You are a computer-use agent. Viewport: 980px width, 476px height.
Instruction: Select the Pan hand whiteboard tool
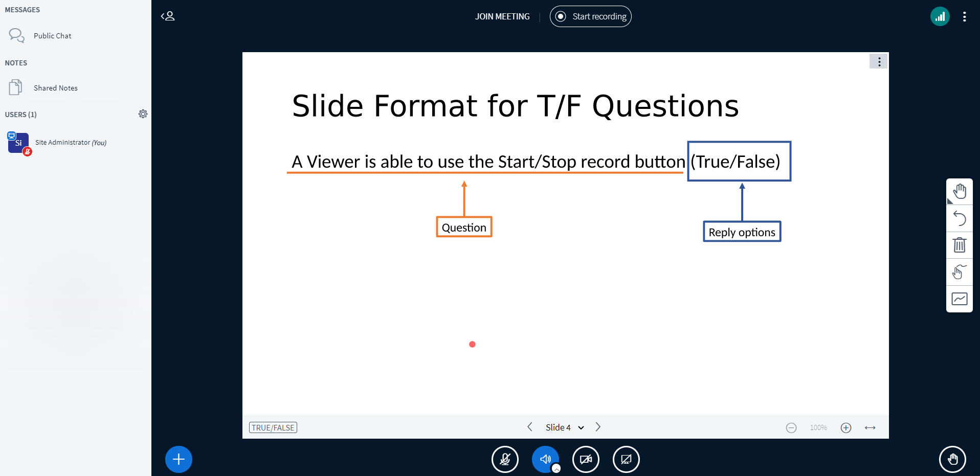click(959, 192)
